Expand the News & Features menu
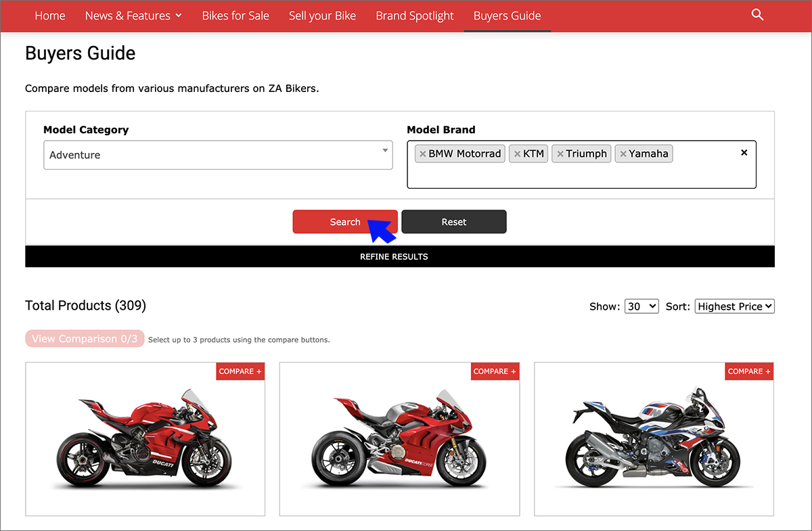The height and width of the screenshot is (531, 812). [133, 16]
